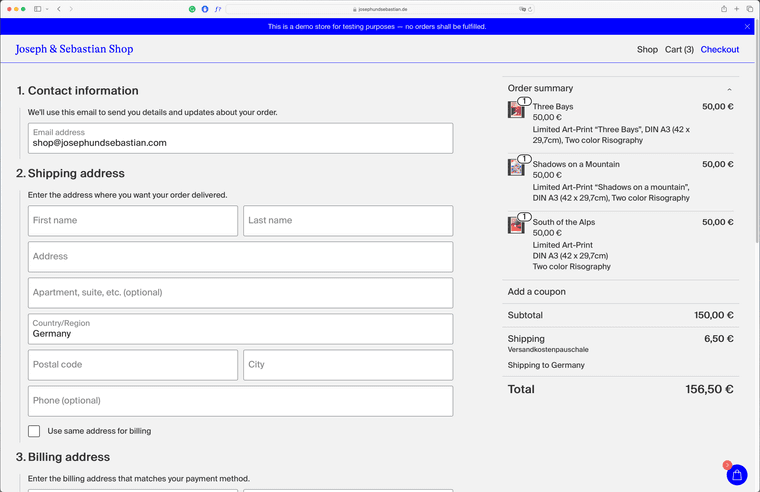The width and height of the screenshot is (760, 492).
Task: Expand the Add a coupon section
Action: [537, 292]
